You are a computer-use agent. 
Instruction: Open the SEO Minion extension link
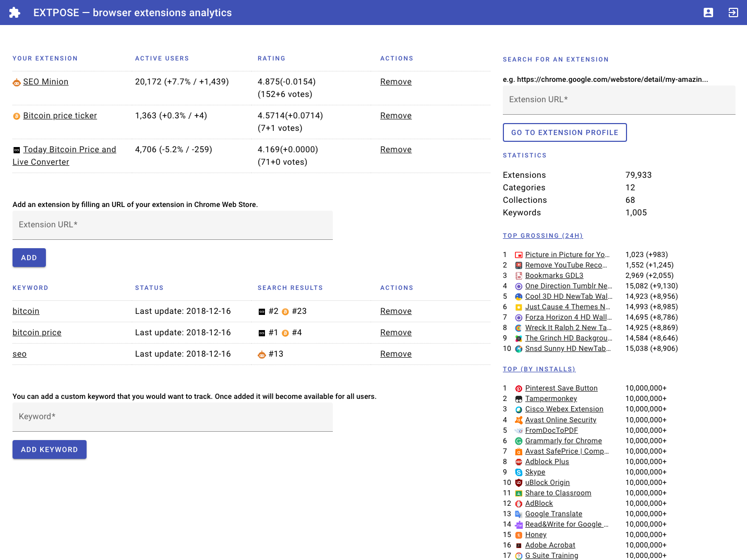coord(46,82)
